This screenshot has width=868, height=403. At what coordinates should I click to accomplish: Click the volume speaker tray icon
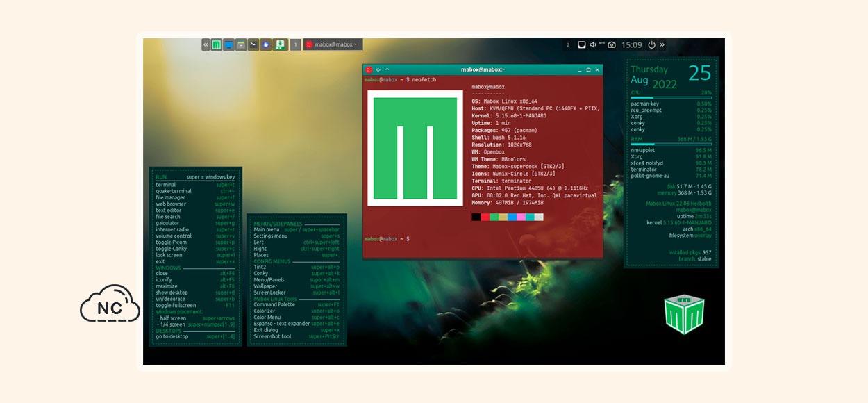pyautogui.click(x=594, y=44)
